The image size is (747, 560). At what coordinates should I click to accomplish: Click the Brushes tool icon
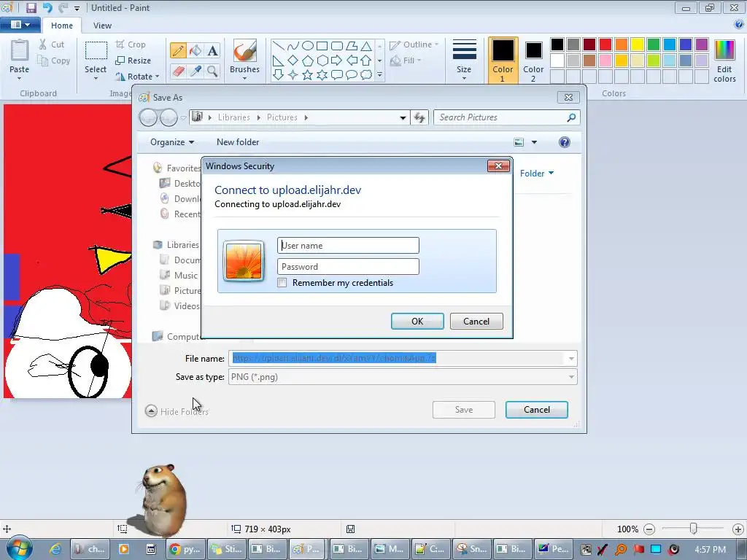(244, 50)
